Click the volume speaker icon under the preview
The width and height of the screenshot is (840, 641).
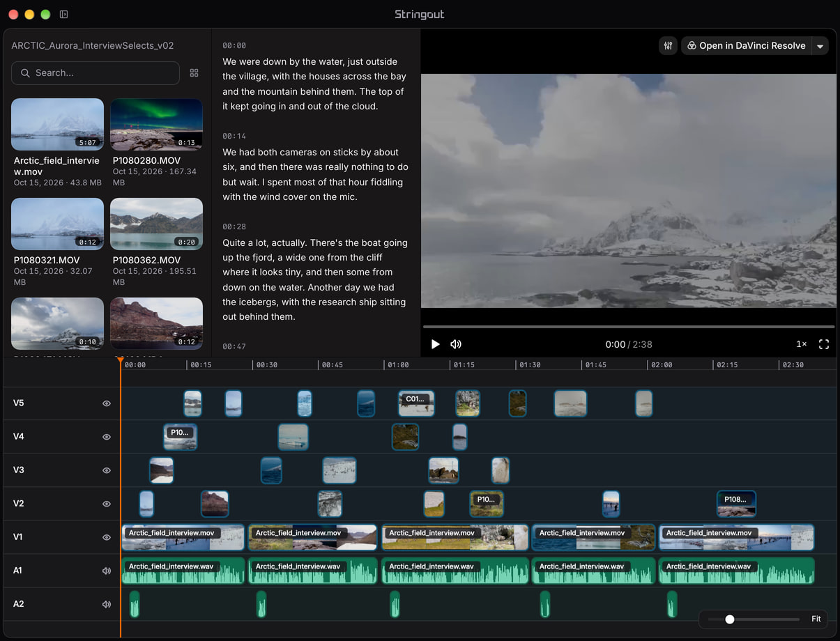[456, 344]
